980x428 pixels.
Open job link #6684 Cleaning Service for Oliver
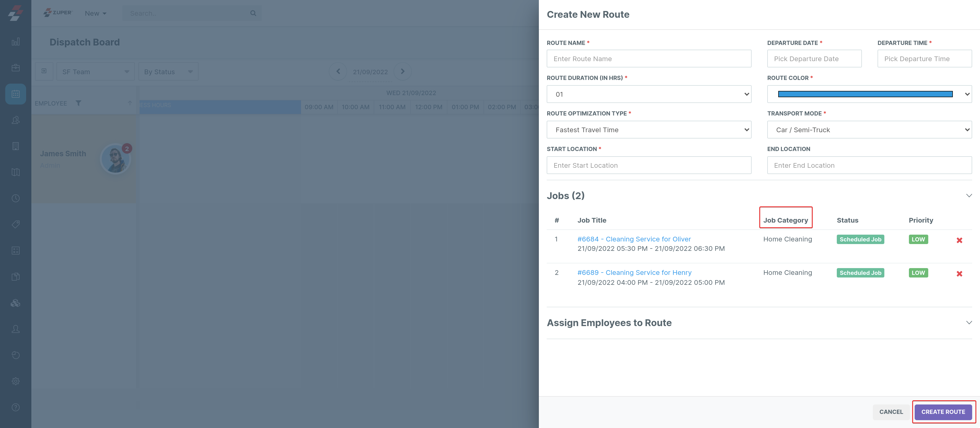click(x=634, y=239)
